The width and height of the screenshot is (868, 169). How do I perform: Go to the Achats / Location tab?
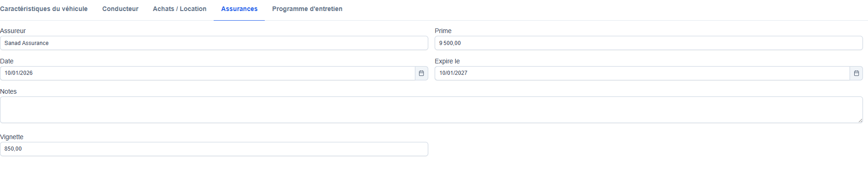coord(180,9)
